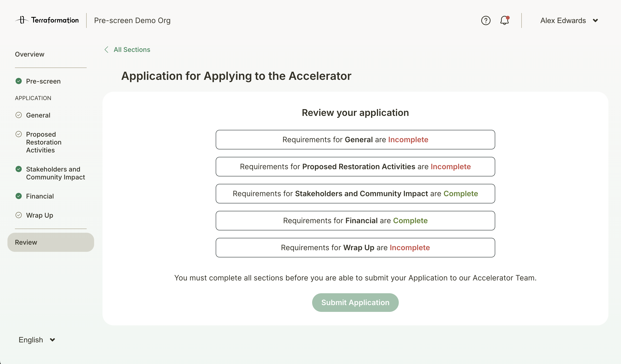
Task: Click the Stakeholders and Community Impact checkmark icon
Action: tap(18, 169)
